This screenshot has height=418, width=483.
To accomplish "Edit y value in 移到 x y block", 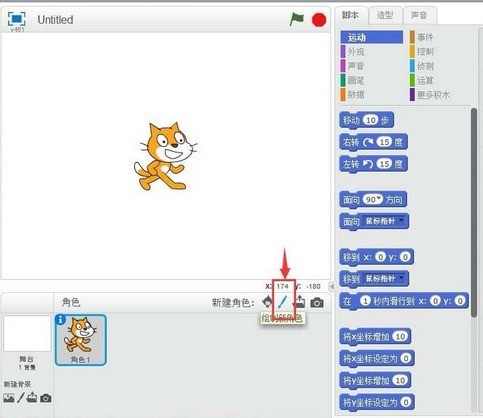I will (405, 257).
